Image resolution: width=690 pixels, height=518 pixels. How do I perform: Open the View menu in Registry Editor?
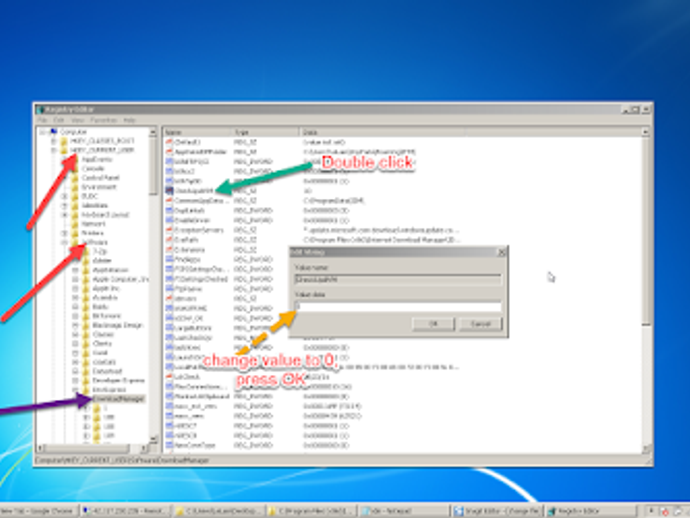click(x=77, y=120)
